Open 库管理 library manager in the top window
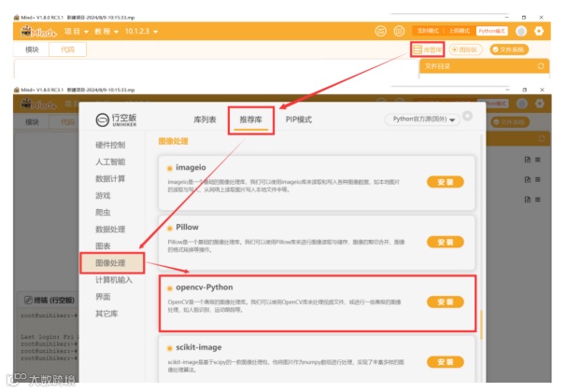 (x=428, y=49)
